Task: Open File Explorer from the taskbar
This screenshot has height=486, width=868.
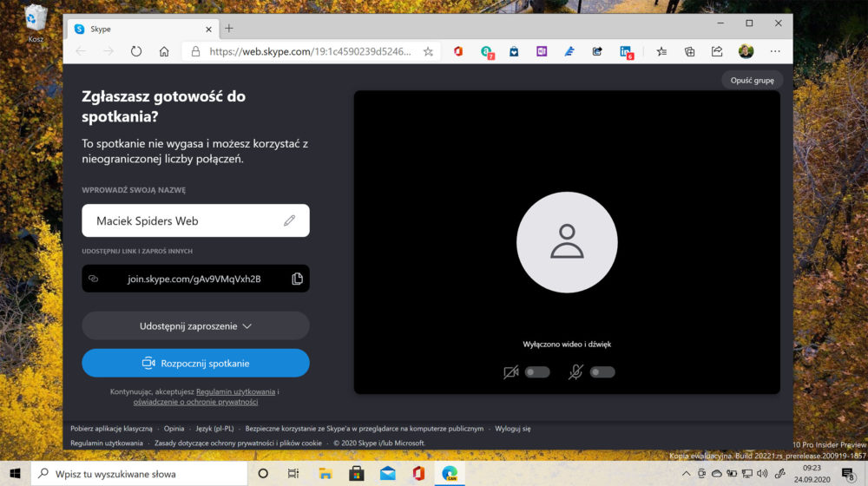Action: coord(325,473)
